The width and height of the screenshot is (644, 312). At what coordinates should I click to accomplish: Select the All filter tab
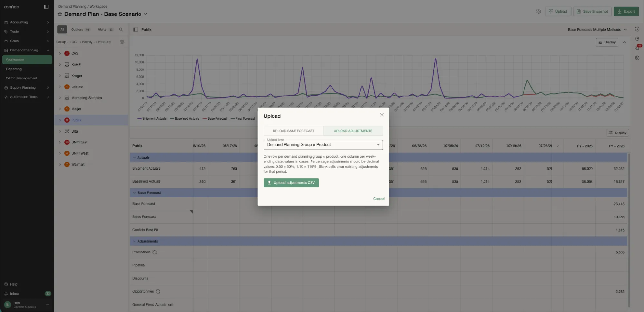tap(62, 30)
